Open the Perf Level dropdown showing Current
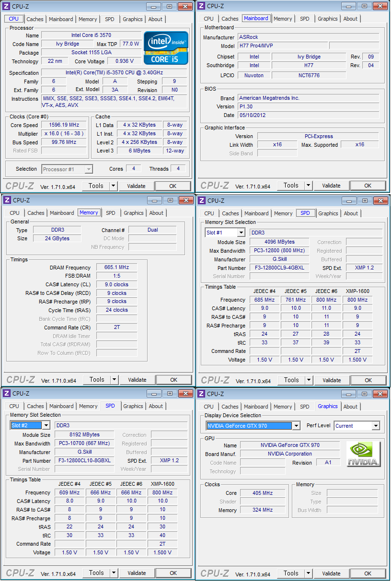392x585 pixels. (x=375, y=426)
